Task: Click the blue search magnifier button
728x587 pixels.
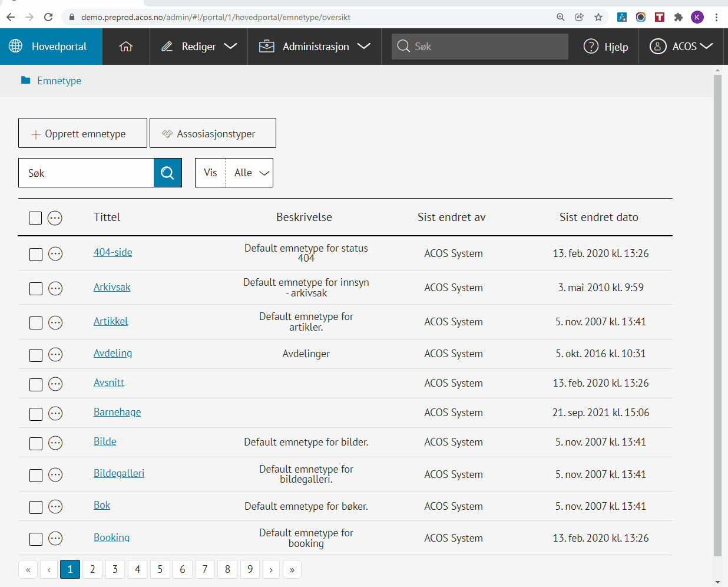Action: [x=167, y=173]
